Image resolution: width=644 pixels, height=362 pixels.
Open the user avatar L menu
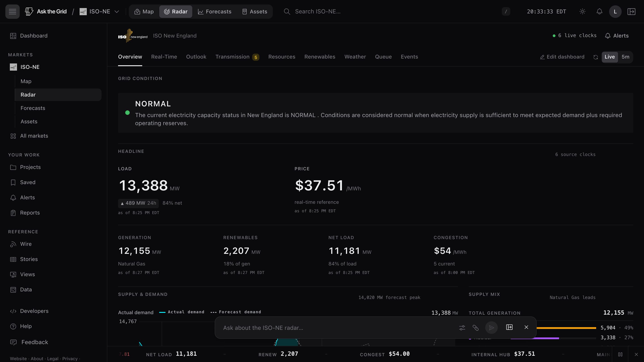click(615, 11)
